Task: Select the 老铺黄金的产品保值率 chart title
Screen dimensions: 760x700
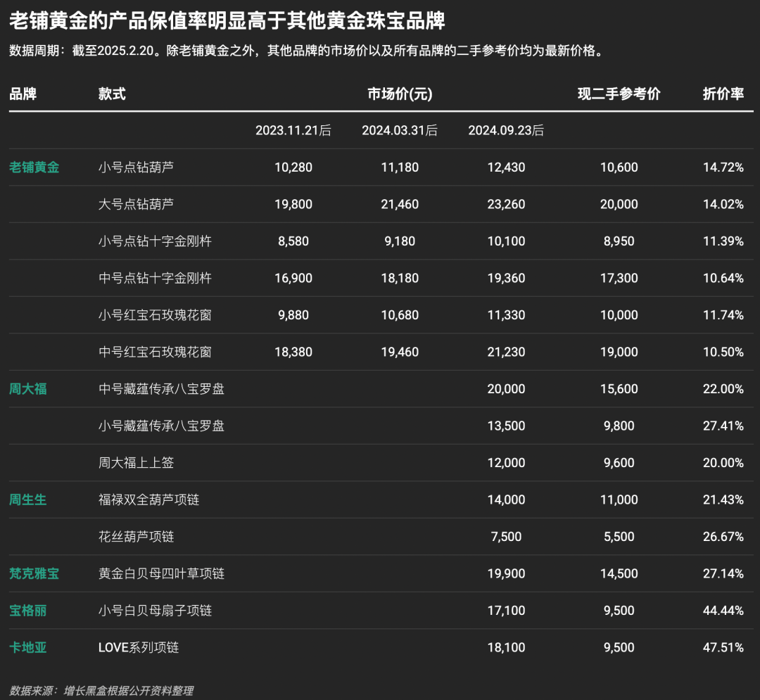Action: (227, 21)
